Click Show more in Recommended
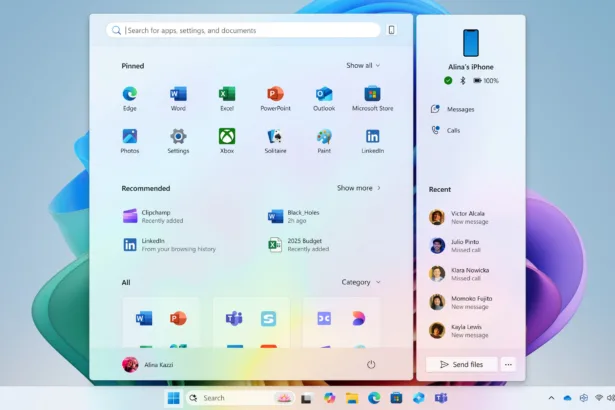 [358, 188]
